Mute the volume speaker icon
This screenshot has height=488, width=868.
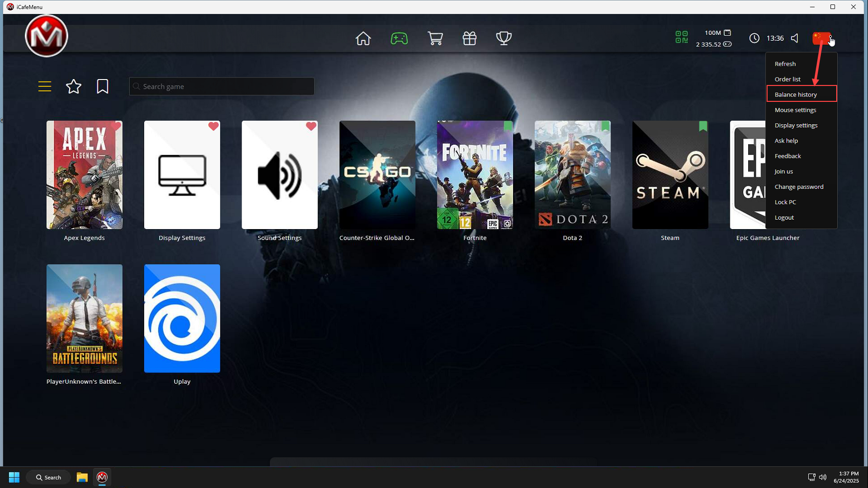tap(794, 38)
